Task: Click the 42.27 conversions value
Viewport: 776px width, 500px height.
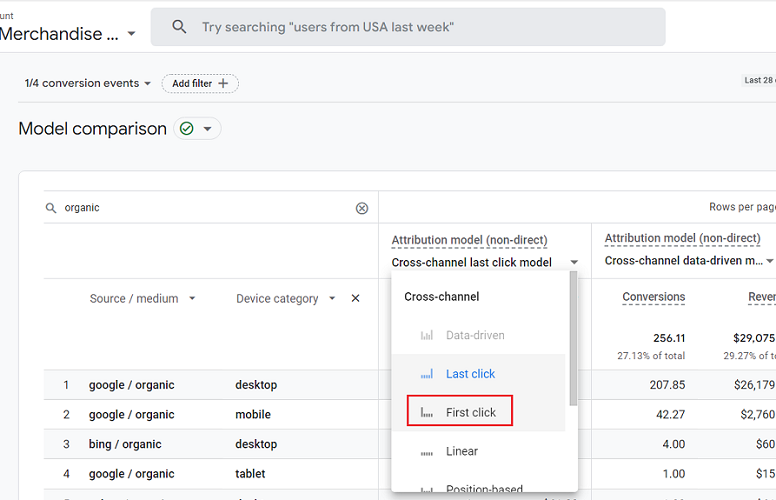Action: tap(671, 415)
